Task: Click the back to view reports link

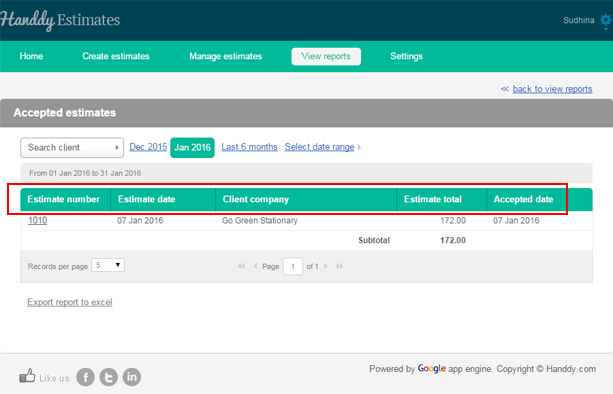Action: 552,89
